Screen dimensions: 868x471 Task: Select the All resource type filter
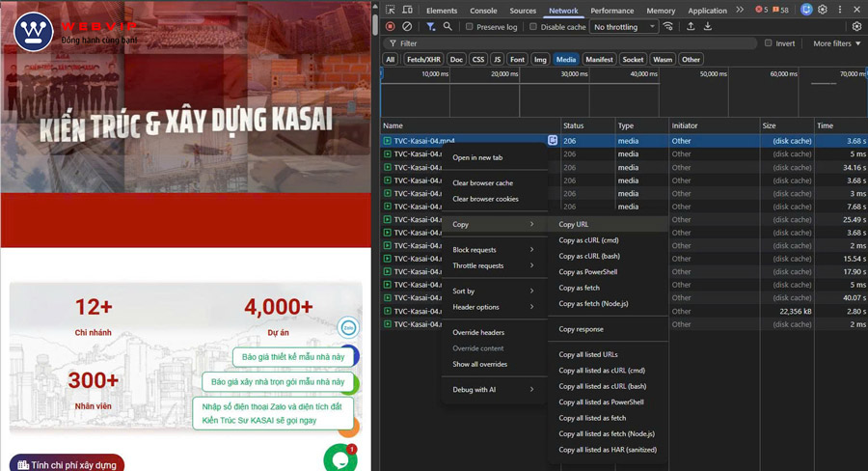391,59
